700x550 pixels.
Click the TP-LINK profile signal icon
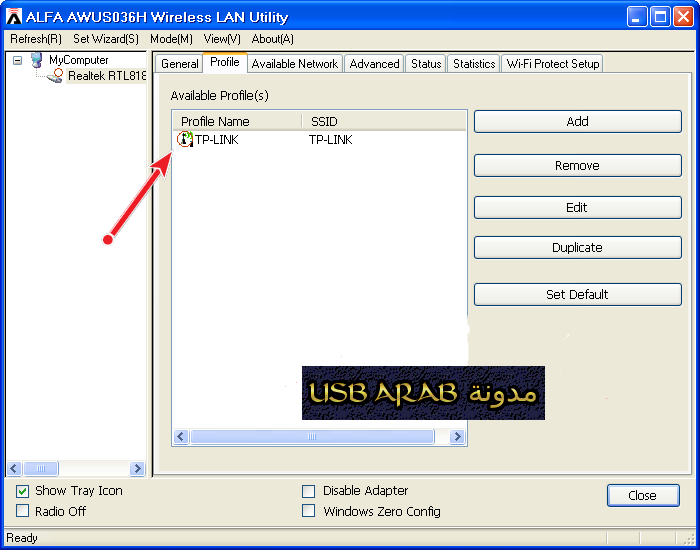point(185,139)
